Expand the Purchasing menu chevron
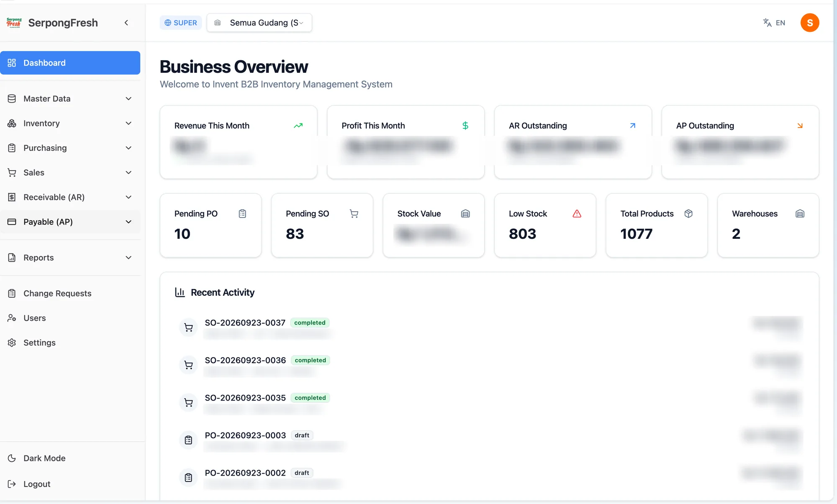837x504 pixels. (x=128, y=148)
